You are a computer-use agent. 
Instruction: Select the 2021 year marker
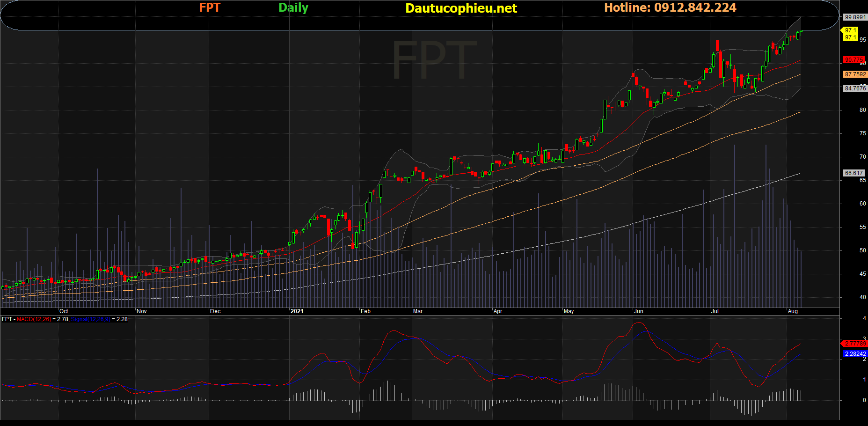[x=297, y=311]
